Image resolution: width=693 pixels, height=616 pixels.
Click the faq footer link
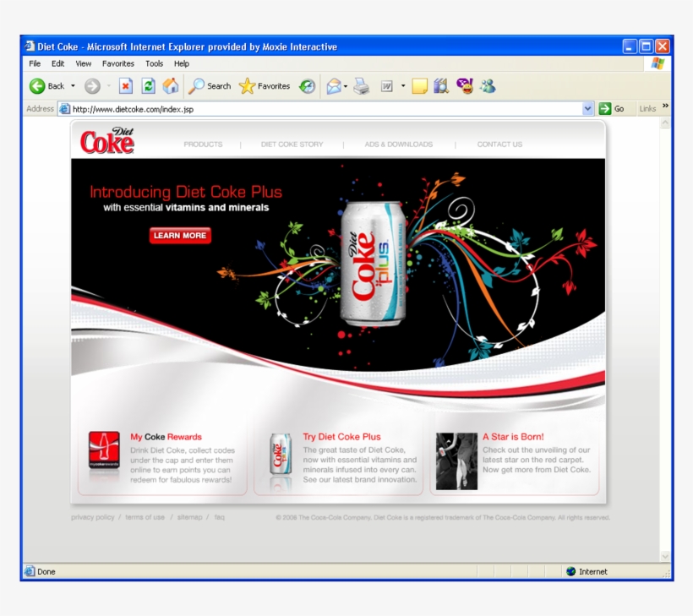pos(219,517)
